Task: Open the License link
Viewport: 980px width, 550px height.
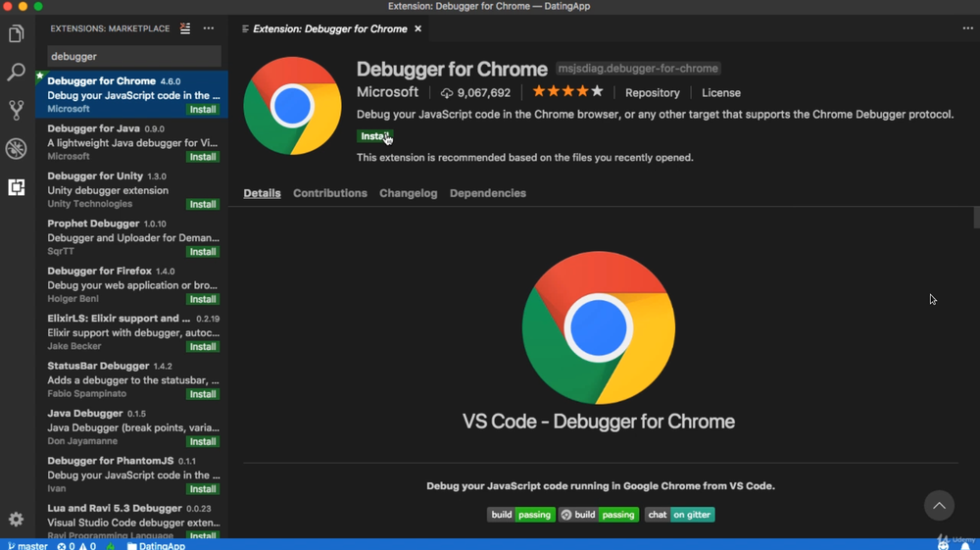Action: pos(720,92)
